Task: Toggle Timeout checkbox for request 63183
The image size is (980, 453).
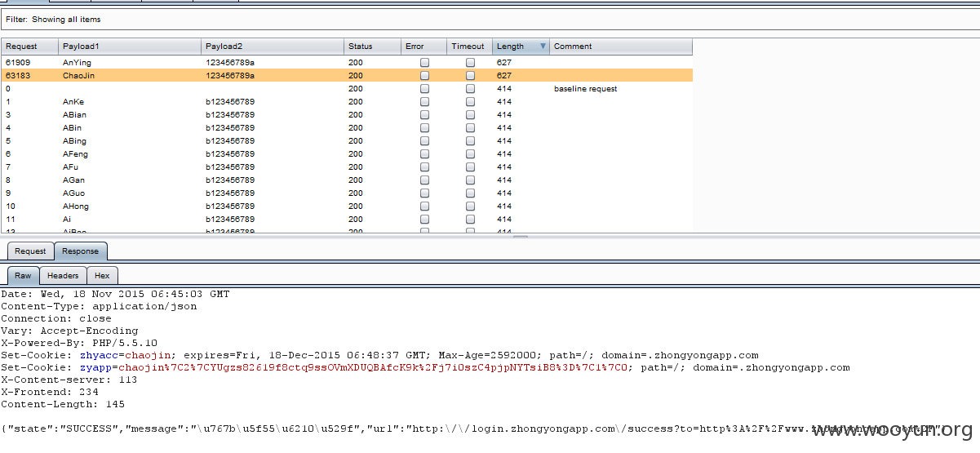Action: 470,76
